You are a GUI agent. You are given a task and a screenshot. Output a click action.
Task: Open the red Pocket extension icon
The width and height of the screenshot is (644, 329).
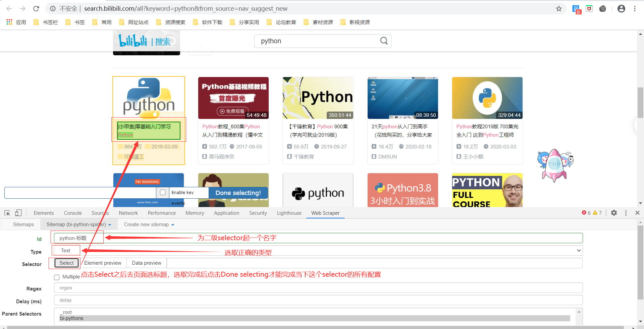[x=589, y=9]
